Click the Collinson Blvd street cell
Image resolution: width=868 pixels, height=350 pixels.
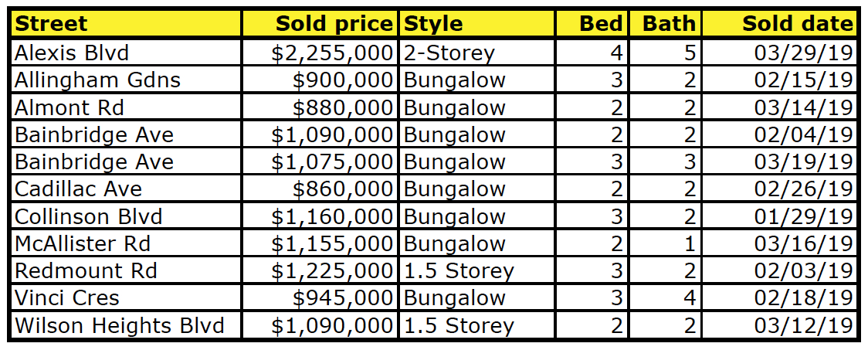click(126, 216)
